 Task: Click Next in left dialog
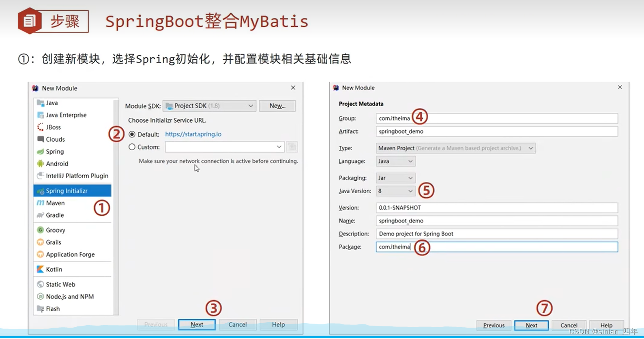coord(197,325)
